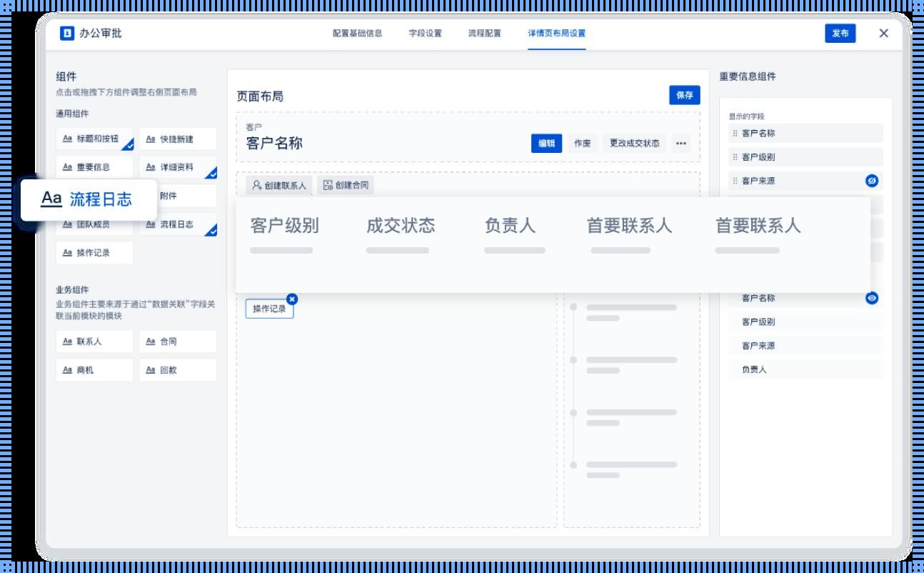Add the 商机 business component tile

coord(94,370)
